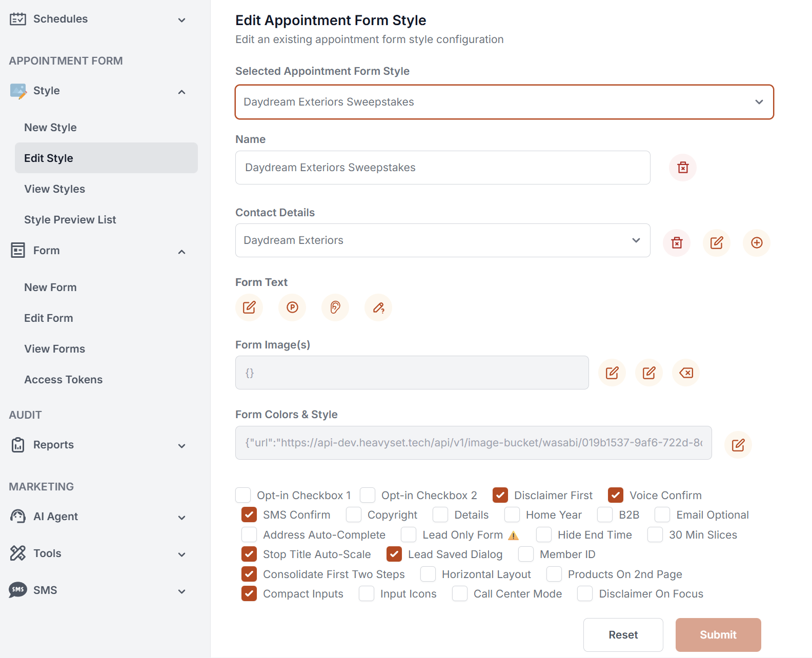Click the Reports clipboard icon
Screen dimensions: 812x658
(18, 445)
